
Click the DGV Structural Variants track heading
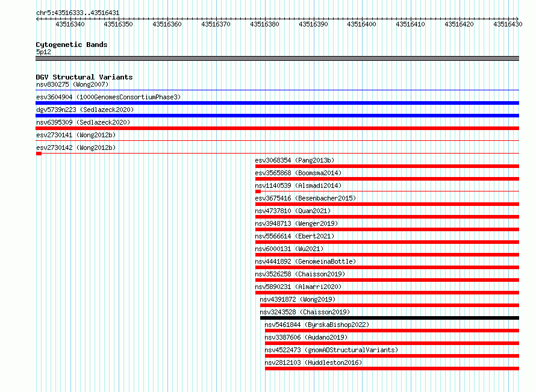point(84,77)
